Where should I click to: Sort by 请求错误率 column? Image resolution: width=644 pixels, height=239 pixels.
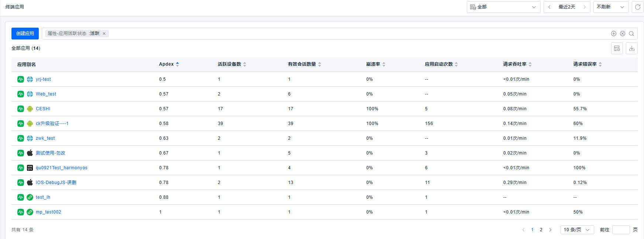coord(600,64)
